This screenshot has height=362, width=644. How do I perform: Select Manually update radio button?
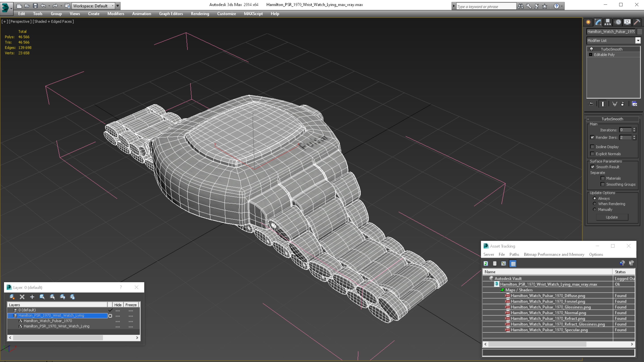[x=595, y=209]
